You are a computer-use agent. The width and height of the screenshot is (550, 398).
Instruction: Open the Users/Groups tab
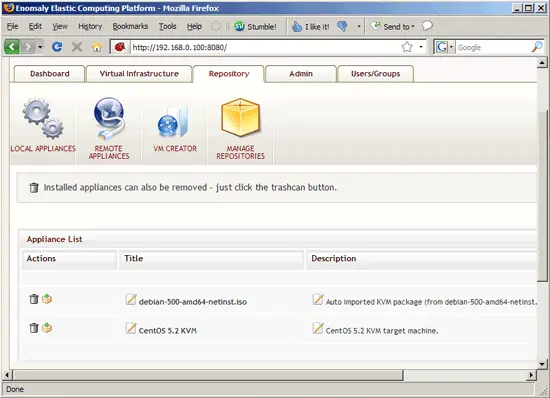point(375,74)
